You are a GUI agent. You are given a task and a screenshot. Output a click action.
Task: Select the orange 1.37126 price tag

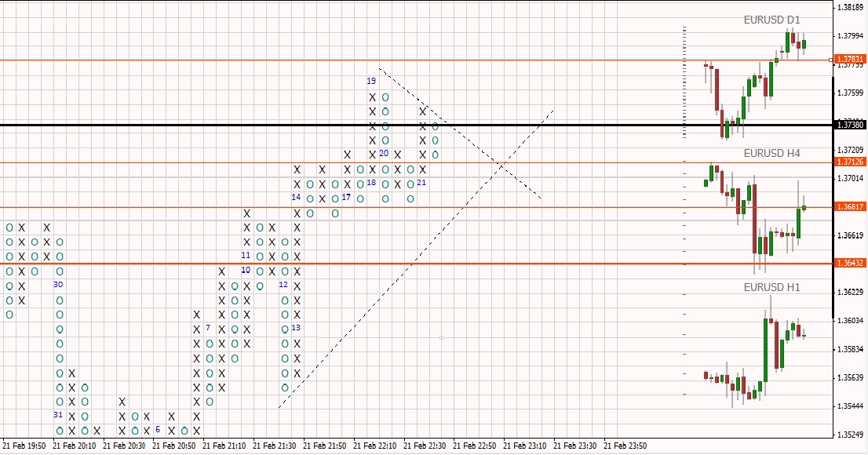point(850,162)
